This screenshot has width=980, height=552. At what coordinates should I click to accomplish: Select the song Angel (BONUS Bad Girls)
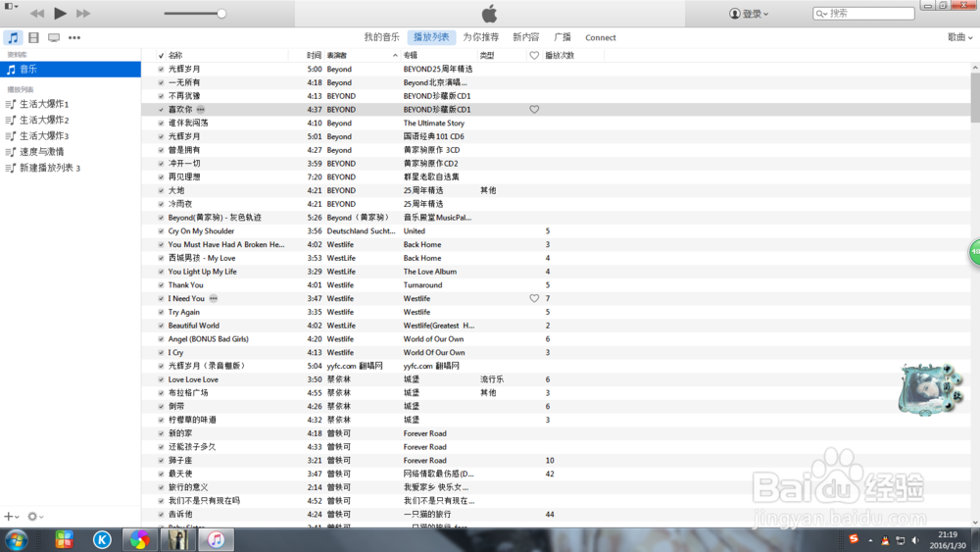pos(208,339)
